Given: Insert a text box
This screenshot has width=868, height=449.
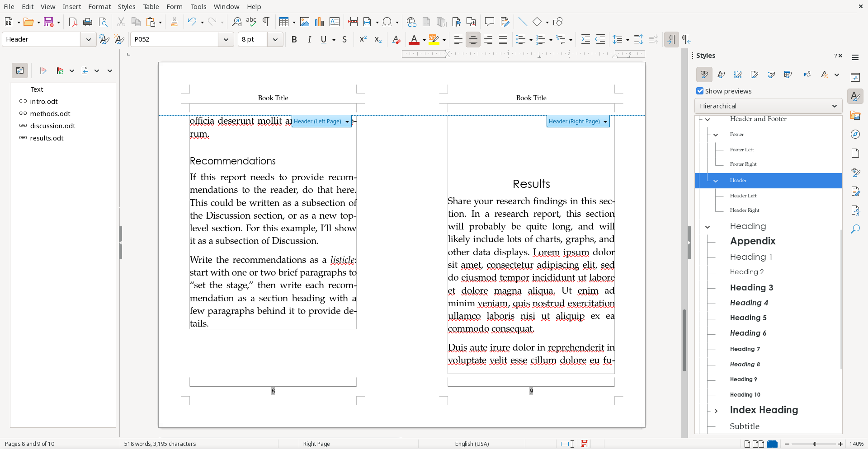Looking at the screenshot, I should tap(335, 22).
